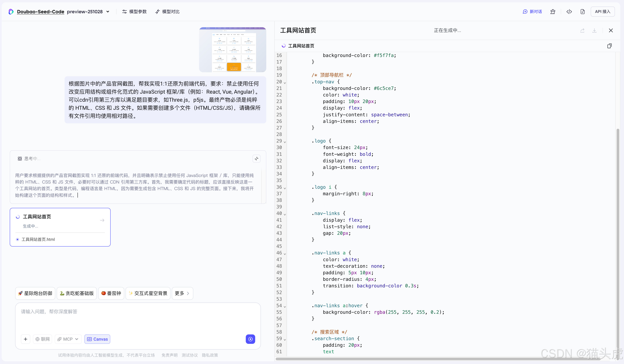Toggle the Canvas mode button
The width and height of the screenshot is (624, 364).
pyautogui.click(x=97, y=339)
